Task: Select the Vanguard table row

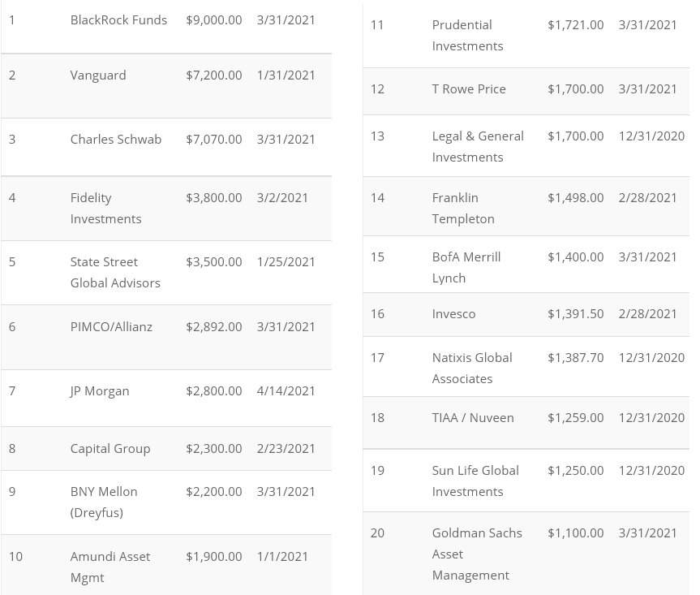Action: 98,75
